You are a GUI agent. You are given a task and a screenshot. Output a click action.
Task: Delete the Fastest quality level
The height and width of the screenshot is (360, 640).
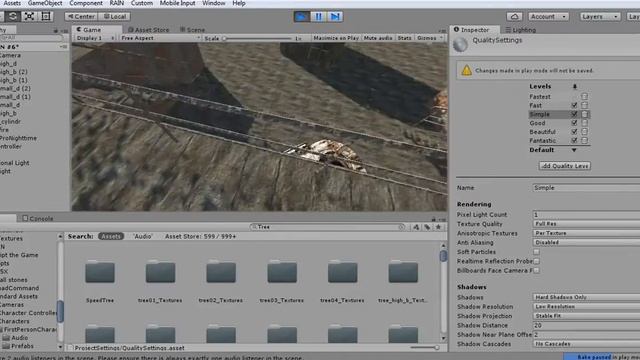pos(584,97)
